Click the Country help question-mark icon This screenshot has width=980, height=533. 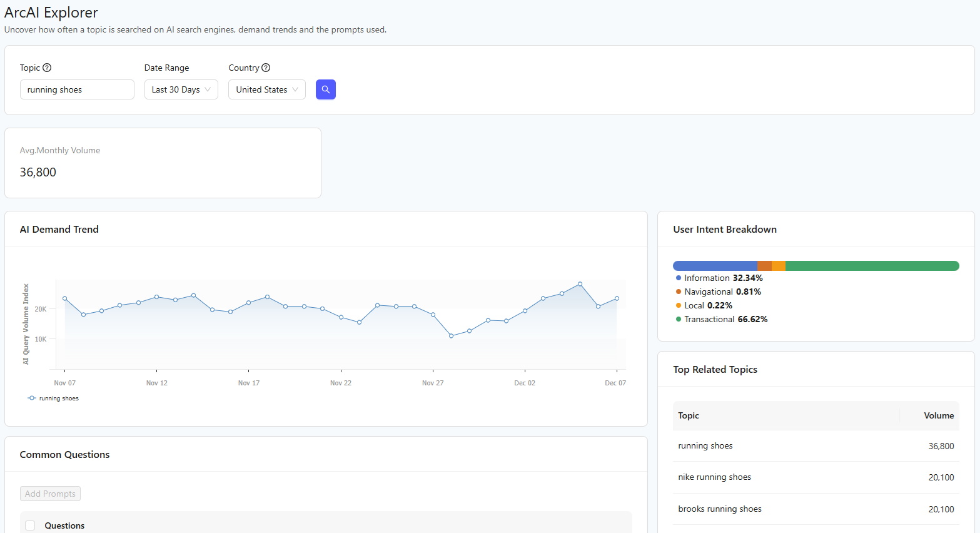(x=266, y=68)
